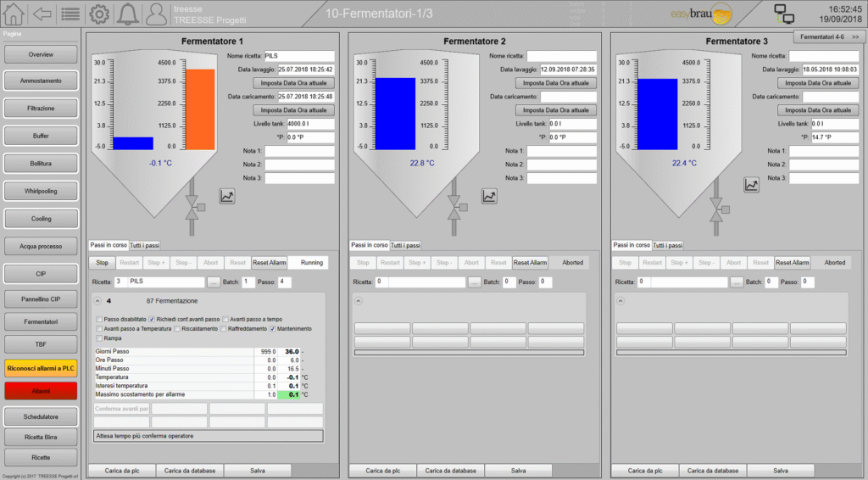This screenshot has height=480, width=868.
Task: Toggle the Mantenimento checkbox
Action: click(x=272, y=328)
